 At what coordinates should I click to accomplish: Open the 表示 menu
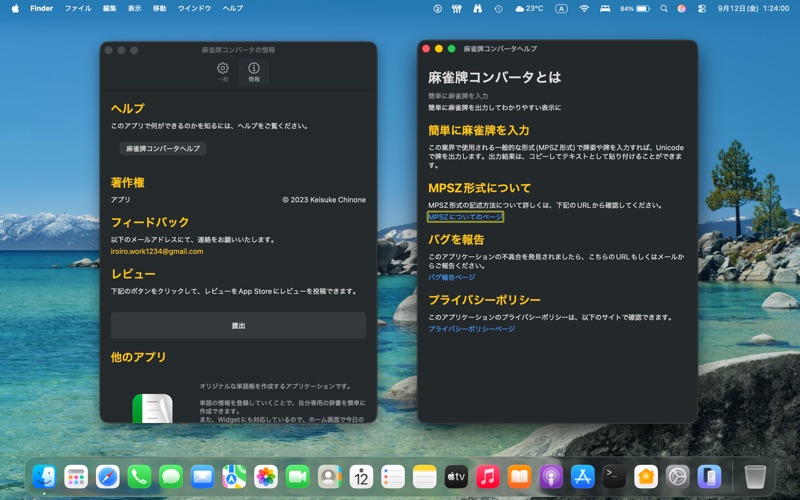click(x=135, y=8)
